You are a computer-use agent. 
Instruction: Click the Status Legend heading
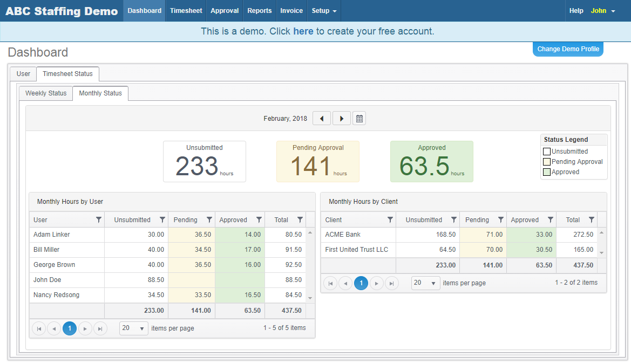[x=566, y=140]
